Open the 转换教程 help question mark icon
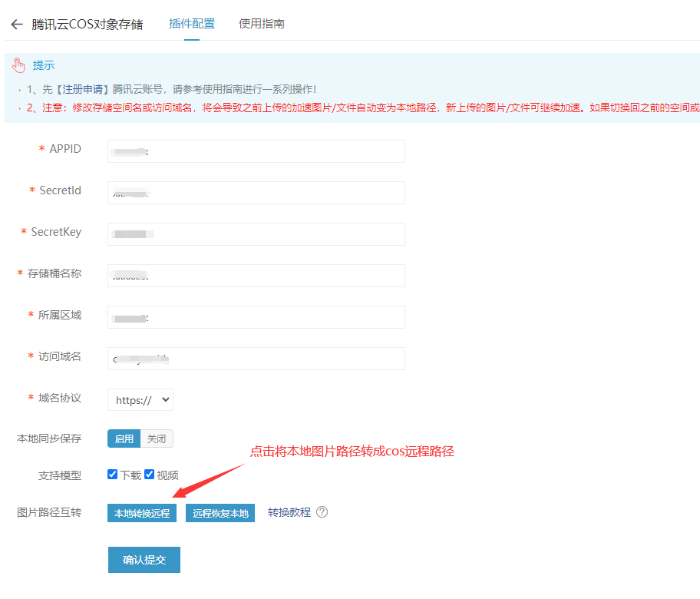This screenshot has width=700, height=599. [322, 512]
